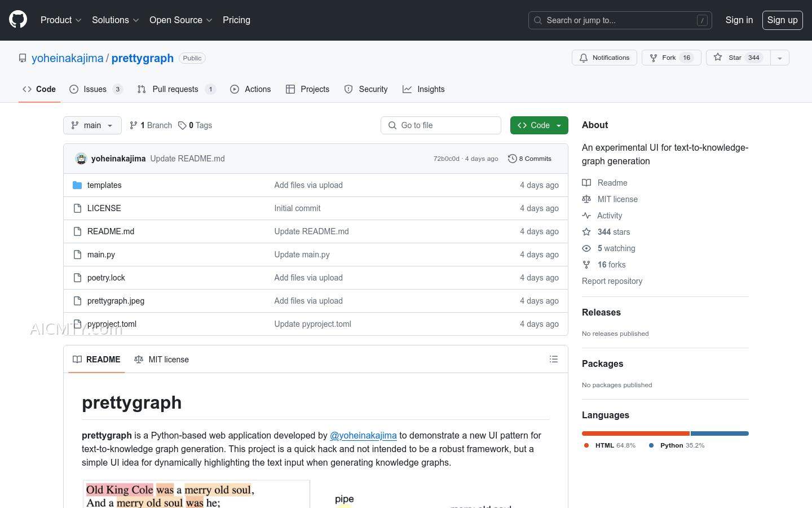Viewport: 812px width, 508px height.
Task: Open the Pull requests tab
Action: (175, 89)
